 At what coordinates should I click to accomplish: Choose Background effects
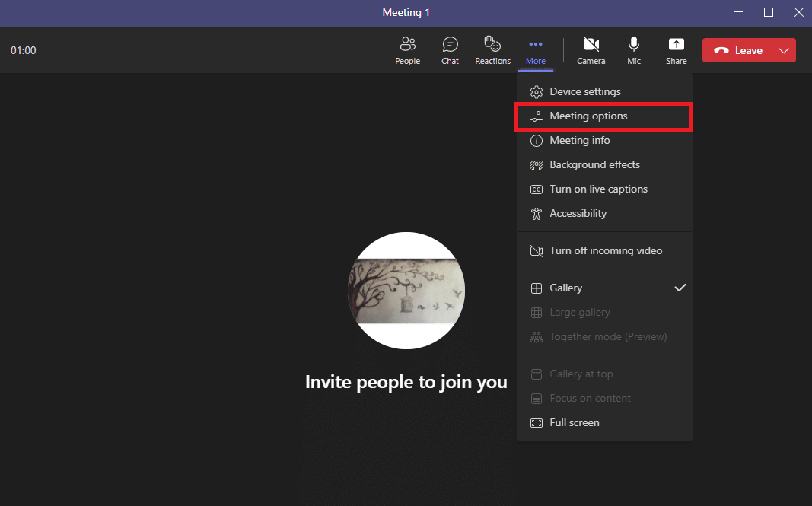pos(605,164)
